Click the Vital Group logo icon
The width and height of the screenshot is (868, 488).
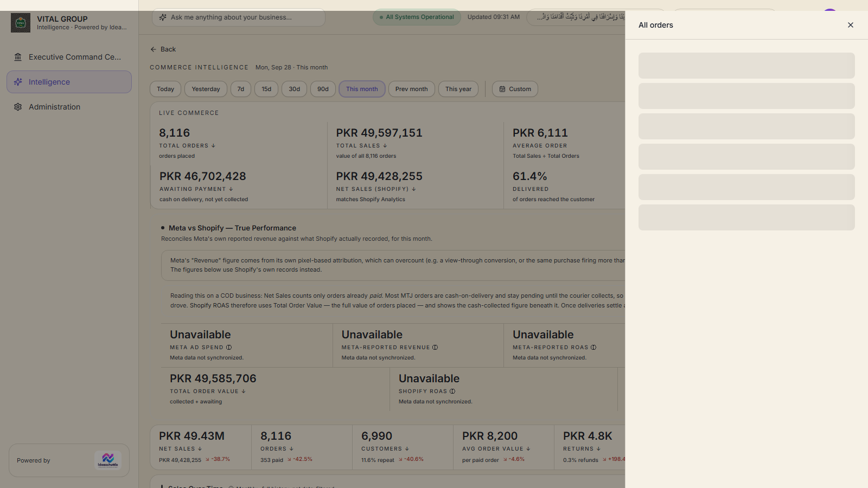coord(21,23)
